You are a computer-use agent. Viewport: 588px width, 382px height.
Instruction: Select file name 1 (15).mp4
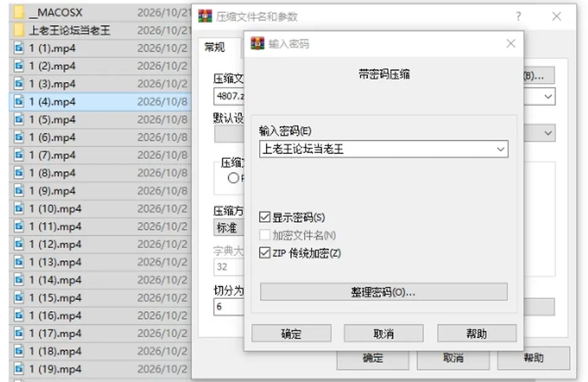point(55,297)
